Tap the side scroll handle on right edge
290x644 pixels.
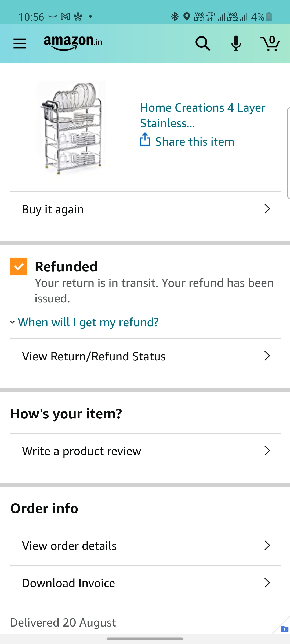pos(288,153)
